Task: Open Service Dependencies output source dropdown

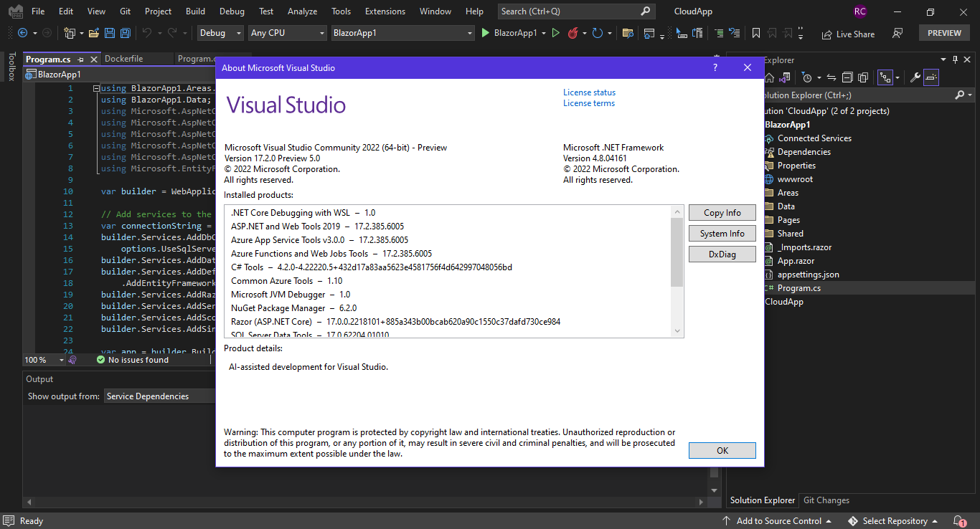Action: pyautogui.click(x=159, y=396)
